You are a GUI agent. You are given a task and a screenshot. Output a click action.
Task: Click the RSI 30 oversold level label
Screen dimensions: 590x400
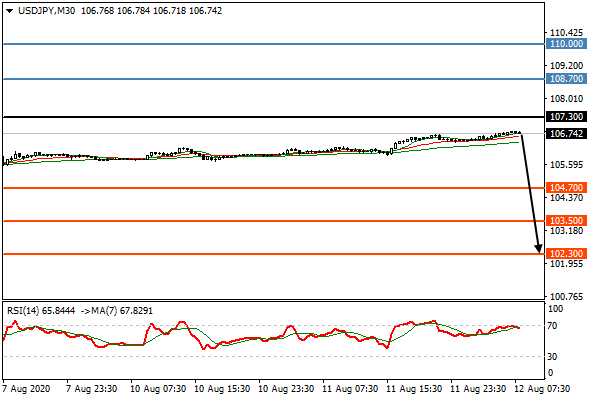(x=552, y=356)
